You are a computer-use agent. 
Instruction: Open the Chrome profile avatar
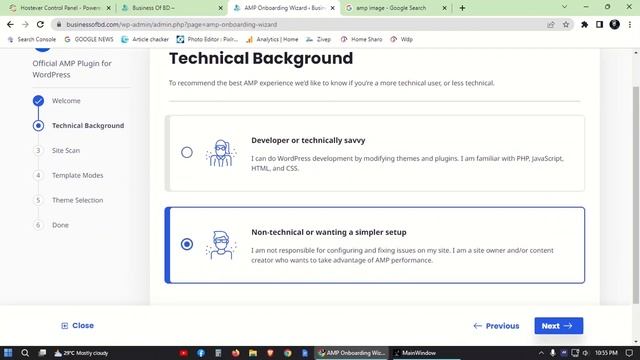(x=614, y=24)
